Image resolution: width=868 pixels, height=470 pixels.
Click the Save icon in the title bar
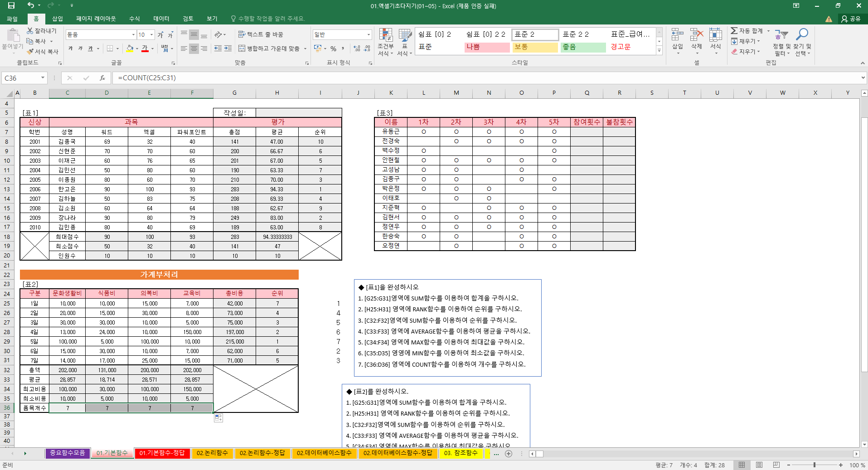pos(11,5)
